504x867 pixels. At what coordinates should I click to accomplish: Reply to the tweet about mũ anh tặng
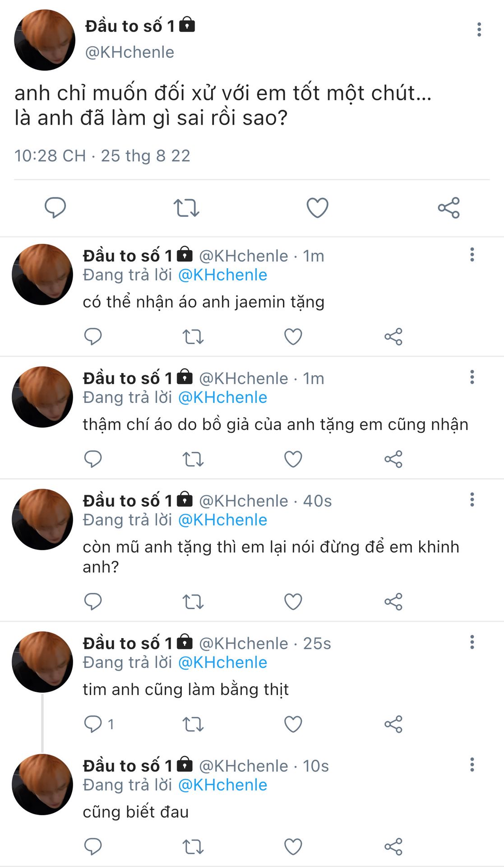pos(93,601)
